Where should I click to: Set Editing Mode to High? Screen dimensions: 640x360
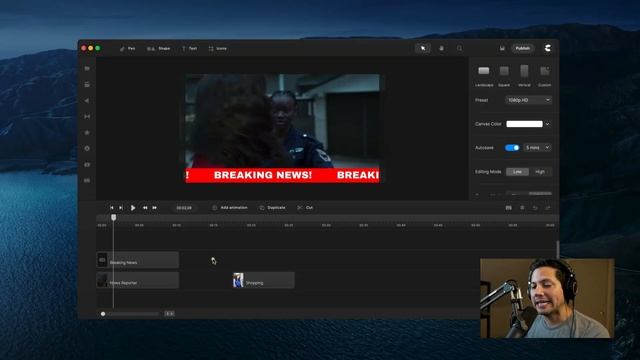point(540,172)
